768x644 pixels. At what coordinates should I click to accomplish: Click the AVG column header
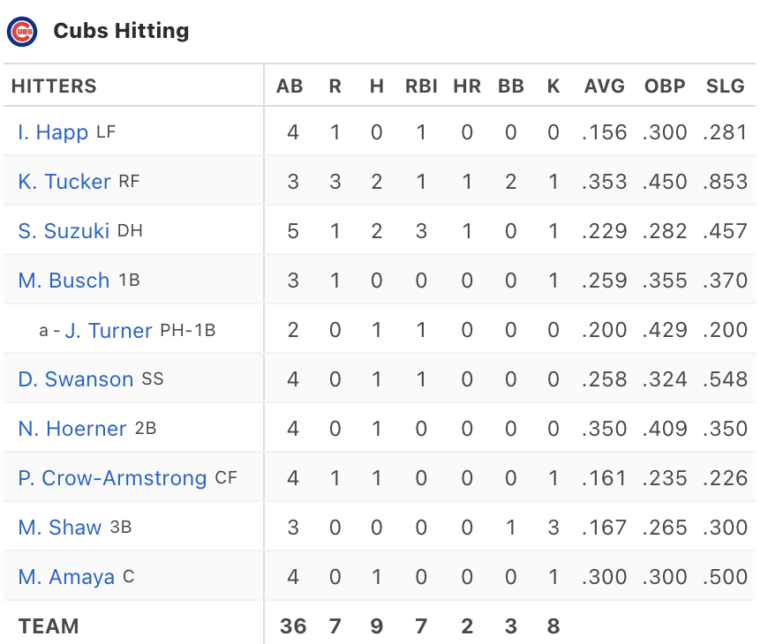(x=604, y=86)
